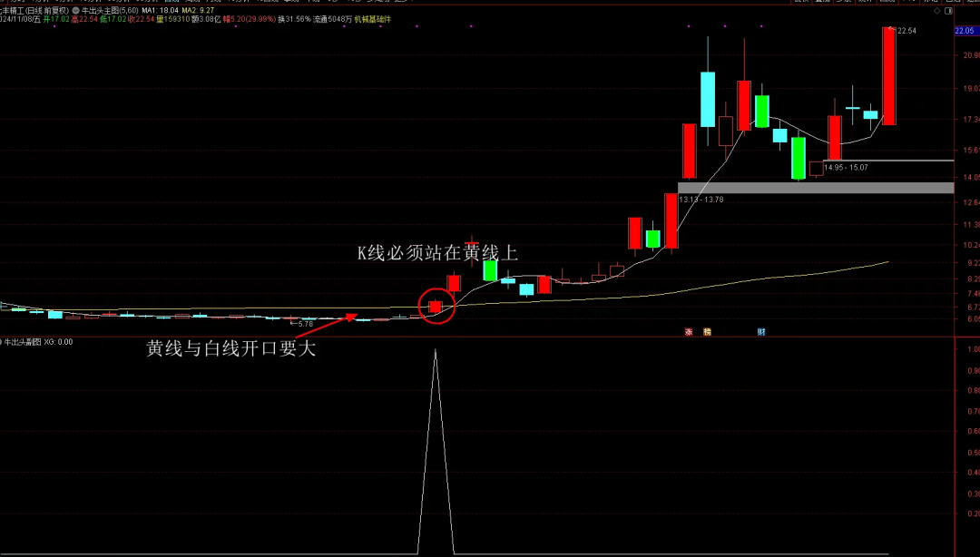Click the 机械基础件 industry sector link
This screenshot has width=980, height=557.
373,19
